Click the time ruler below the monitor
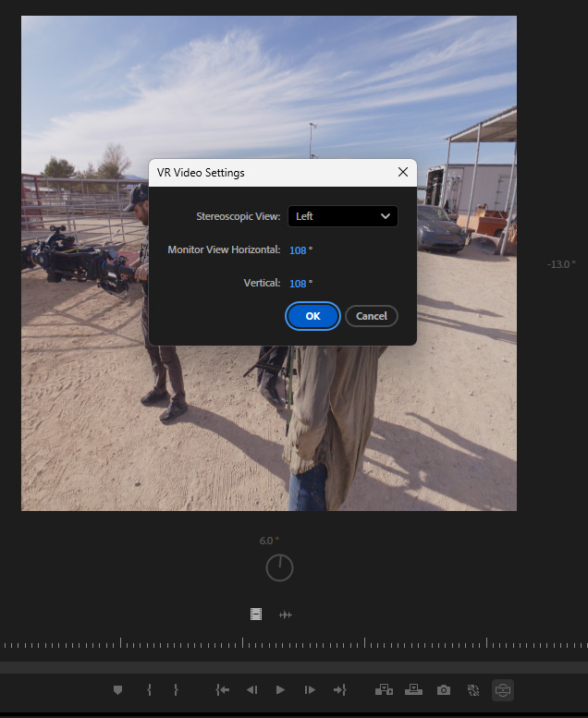588x718 pixels. (x=294, y=643)
